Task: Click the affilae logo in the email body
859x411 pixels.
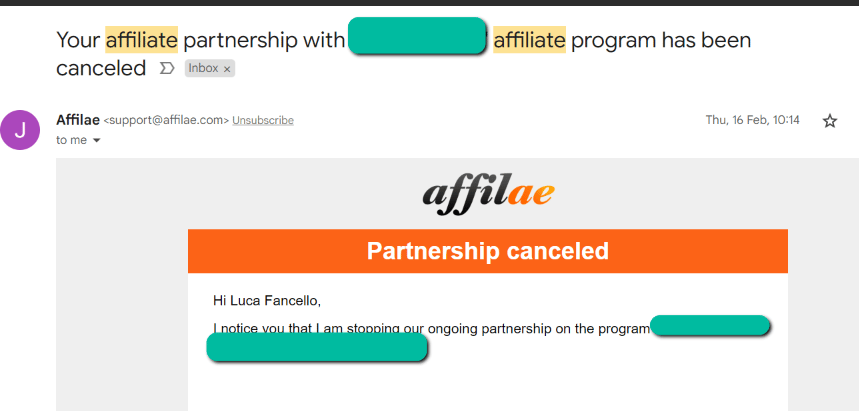Action: (x=488, y=194)
